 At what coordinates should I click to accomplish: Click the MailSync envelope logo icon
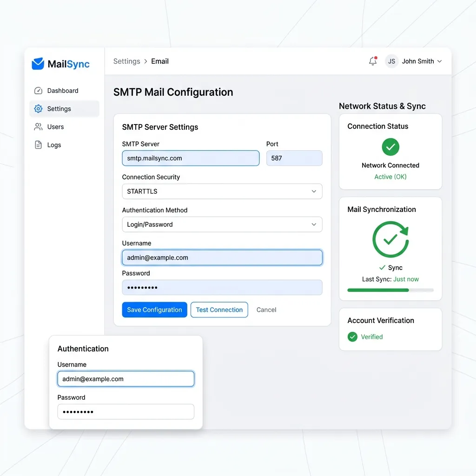point(38,64)
